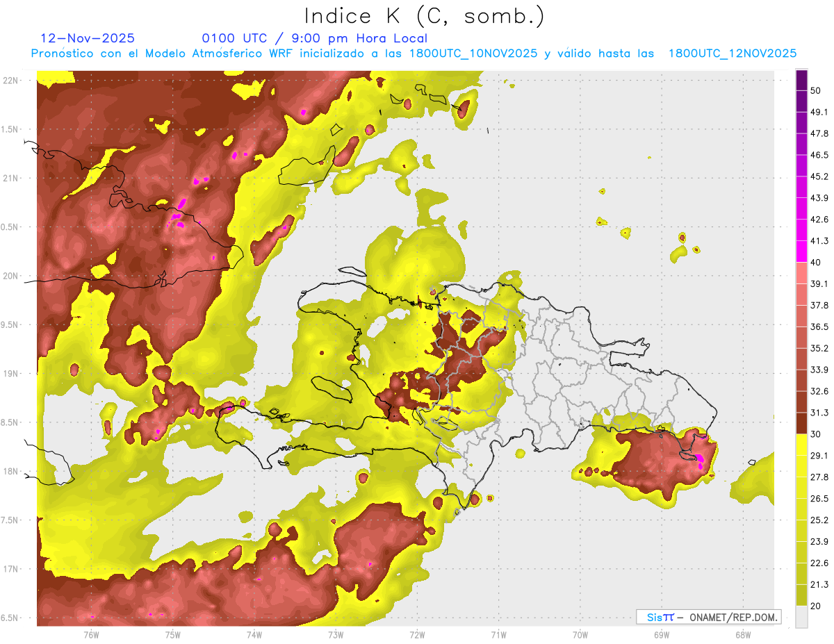The image size is (834, 644).
Task: Pick the bright magenta band between 40 and 41.3
Action: coord(801,251)
